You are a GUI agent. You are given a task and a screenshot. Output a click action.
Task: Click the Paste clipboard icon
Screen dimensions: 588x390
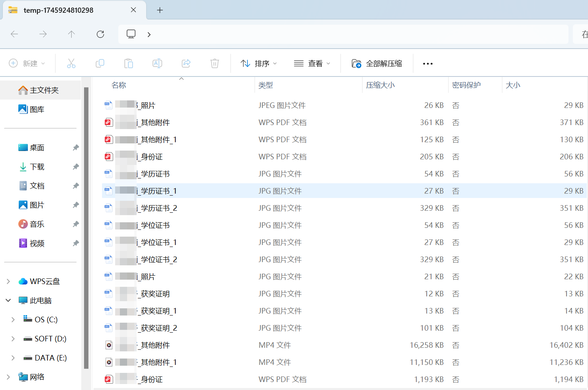coord(129,63)
